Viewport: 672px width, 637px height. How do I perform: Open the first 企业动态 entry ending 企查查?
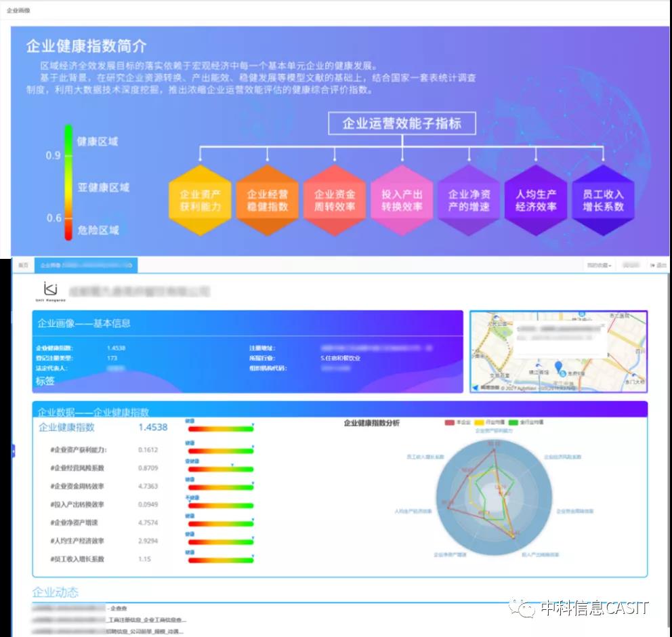coord(79,609)
